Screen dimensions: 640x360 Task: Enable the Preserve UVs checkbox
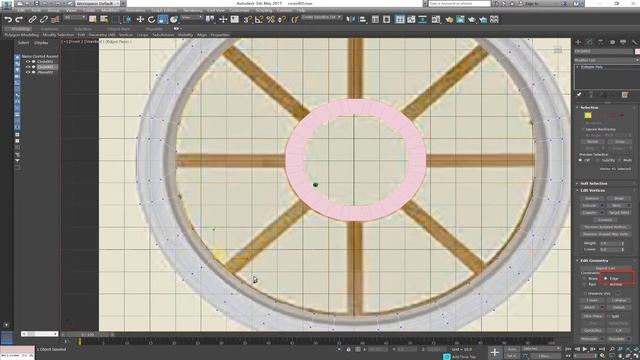[x=585, y=293]
